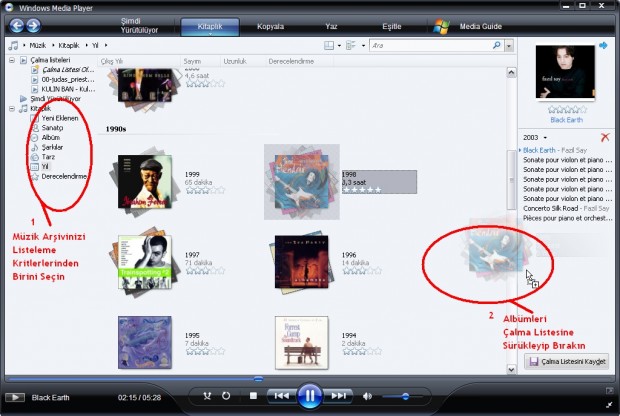Expand breadcrumb arrow after Yıl
Viewport: 620px width, 416px height.
point(106,45)
